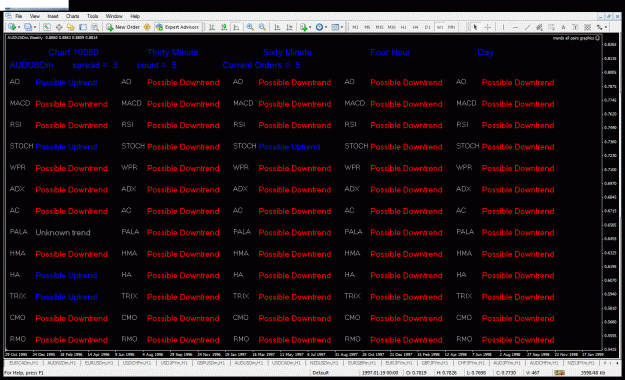Switch to the GBPUSDm,H1 chart tab

pos(210,363)
